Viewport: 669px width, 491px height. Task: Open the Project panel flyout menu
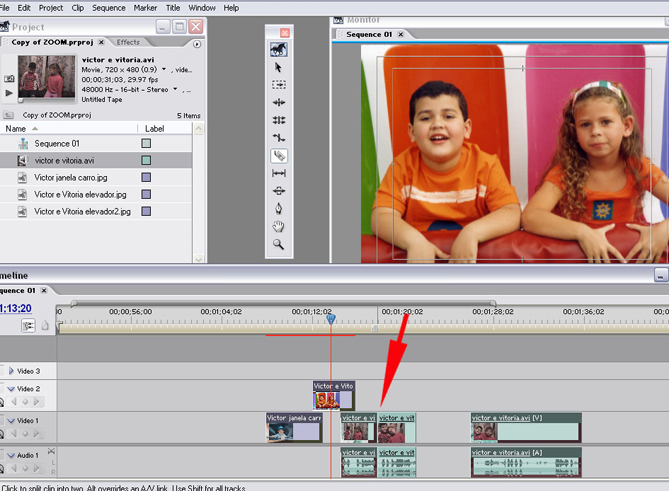(x=197, y=44)
